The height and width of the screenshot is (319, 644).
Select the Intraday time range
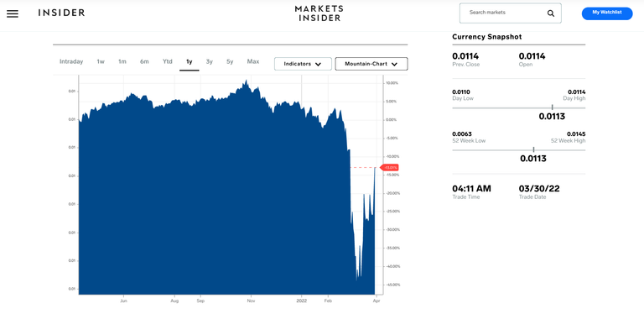pyautogui.click(x=71, y=61)
